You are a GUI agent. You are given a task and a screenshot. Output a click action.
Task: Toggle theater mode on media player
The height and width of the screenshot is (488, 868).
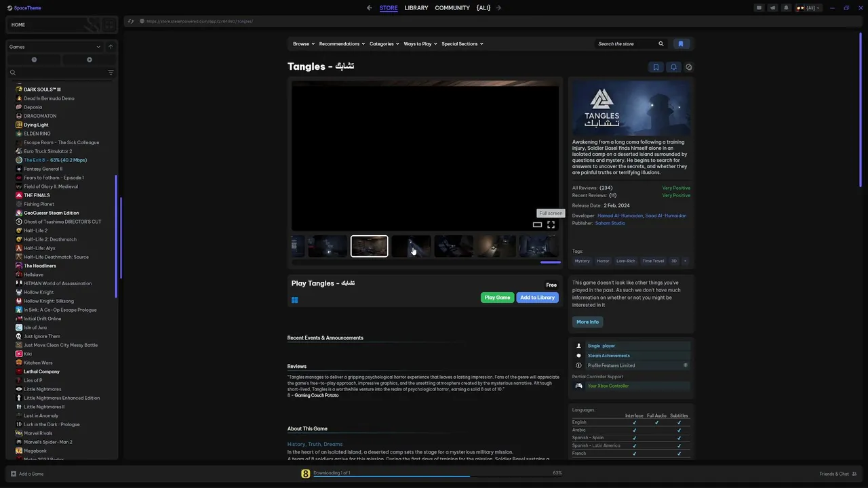(x=537, y=225)
